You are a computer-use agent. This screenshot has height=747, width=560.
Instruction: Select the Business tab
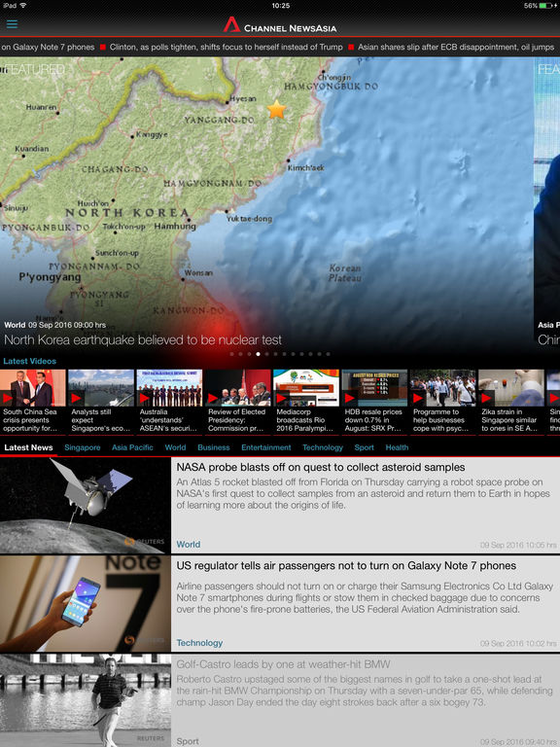[x=214, y=447]
